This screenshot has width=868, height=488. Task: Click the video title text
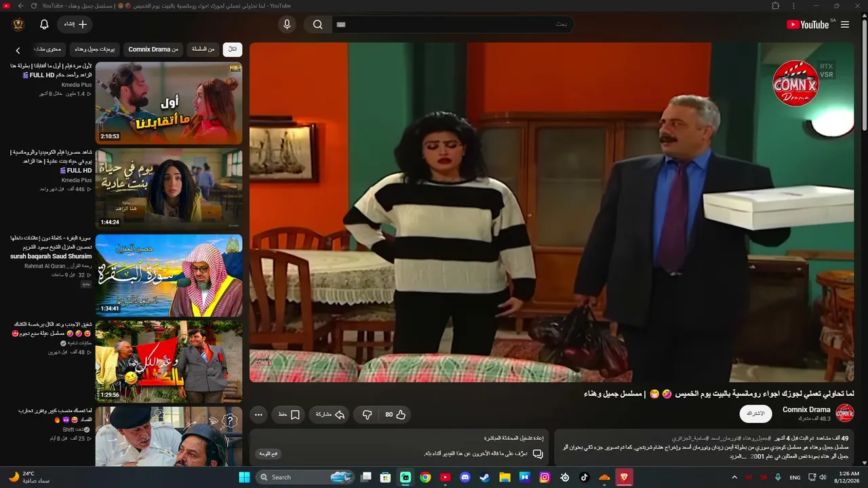click(719, 394)
